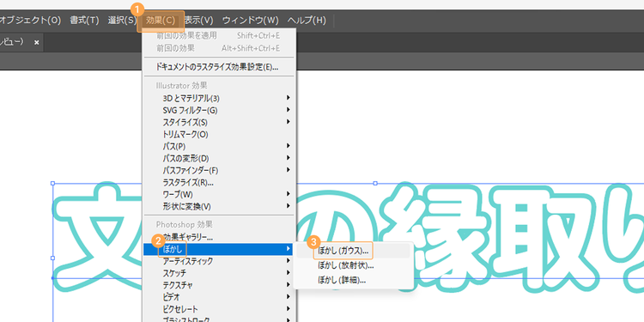Open the ビデオ submenu
Screen dimensions: 644x322
pyautogui.click(x=218, y=296)
